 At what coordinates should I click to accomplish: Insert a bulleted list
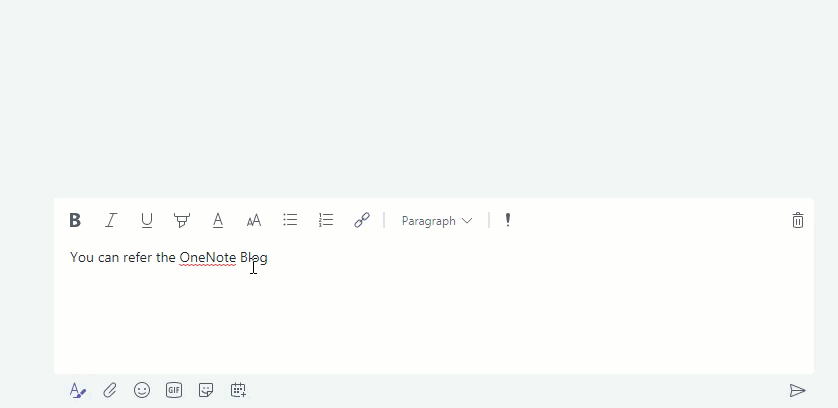point(290,221)
